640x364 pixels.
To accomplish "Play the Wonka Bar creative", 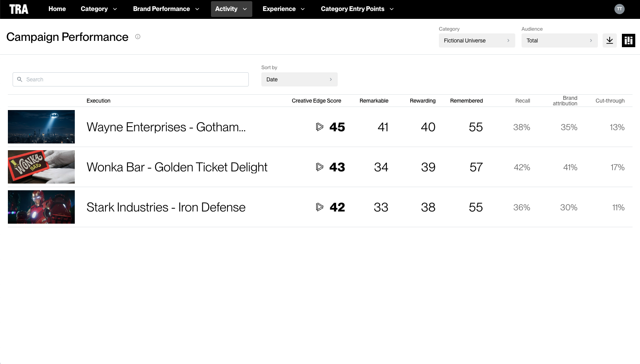I will [320, 167].
